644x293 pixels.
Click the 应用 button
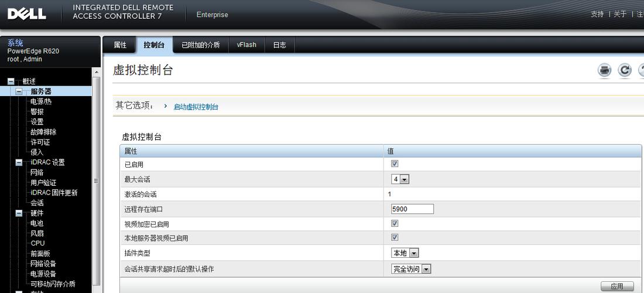point(617,286)
